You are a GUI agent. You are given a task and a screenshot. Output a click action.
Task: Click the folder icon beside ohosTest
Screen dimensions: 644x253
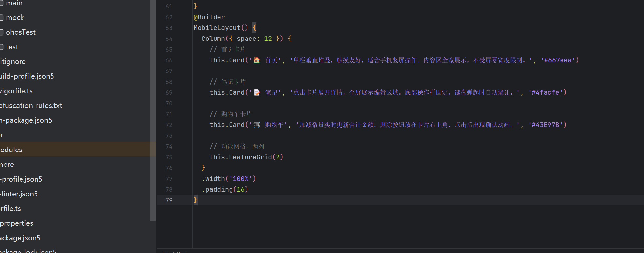pyautogui.click(x=1, y=32)
